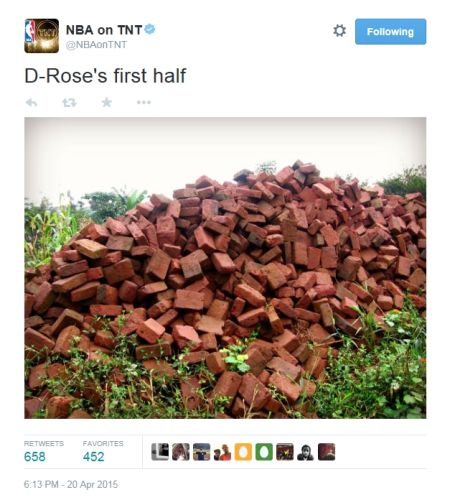
Task: Toggle the blue Following button
Action: click(390, 32)
